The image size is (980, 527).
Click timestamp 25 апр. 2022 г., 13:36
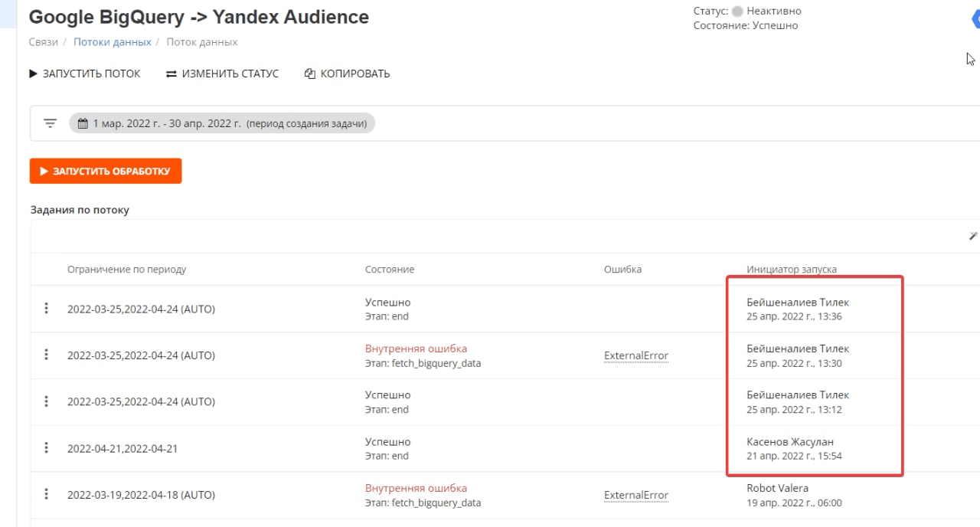[x=794, y=317]
